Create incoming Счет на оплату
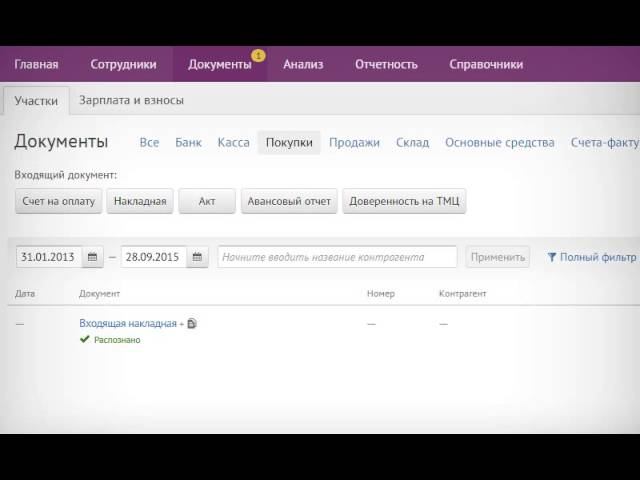This screenshot has width=640, height=480. point(58,201)
